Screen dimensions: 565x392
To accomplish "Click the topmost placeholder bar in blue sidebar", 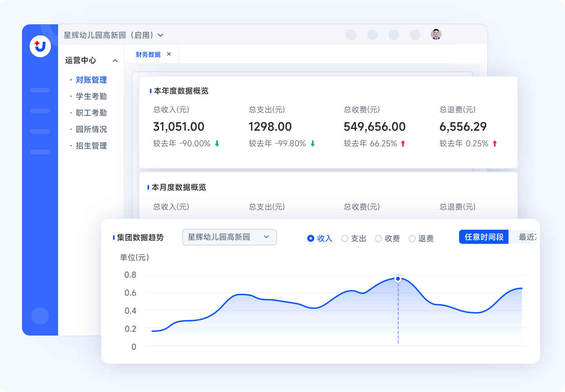I will (40, 90).
